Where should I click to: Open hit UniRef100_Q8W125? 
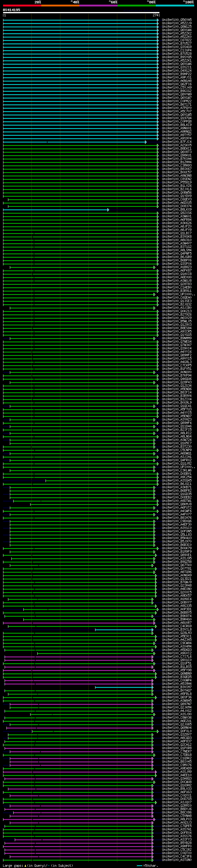pyautogui.click(x=177, y=26)
